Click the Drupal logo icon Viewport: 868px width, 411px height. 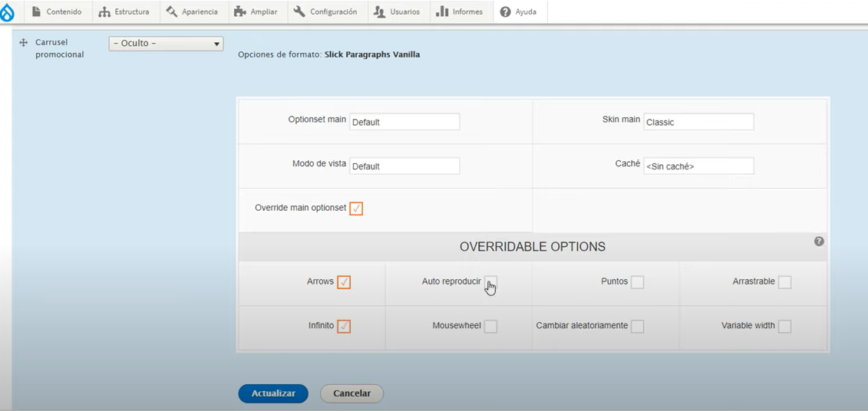(x=8, y=12)
